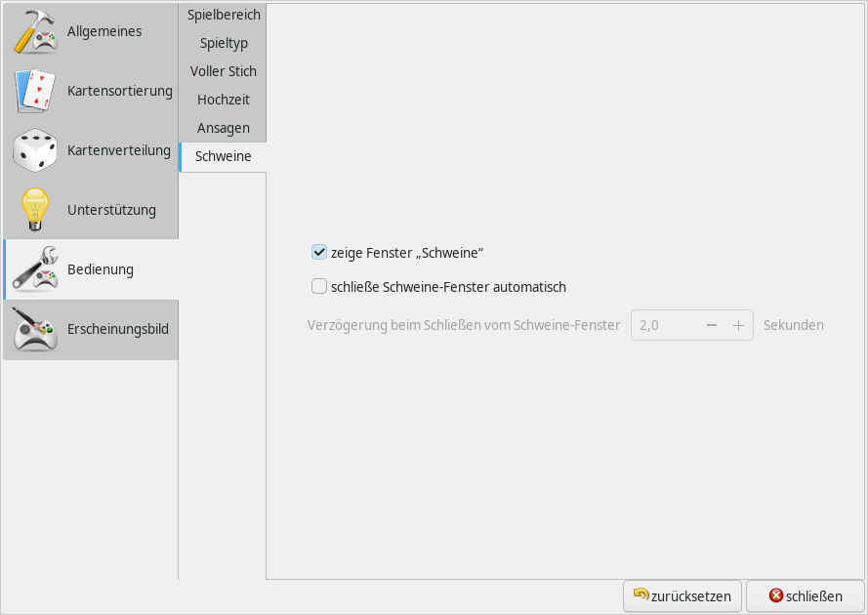Show the Ansagen tab

click(224, 129)
